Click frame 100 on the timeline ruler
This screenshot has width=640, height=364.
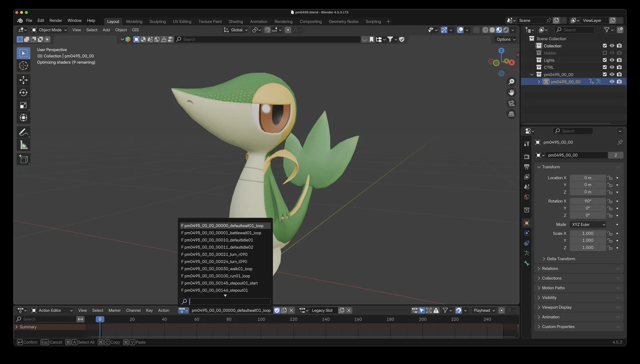click(x=261, y=319)
